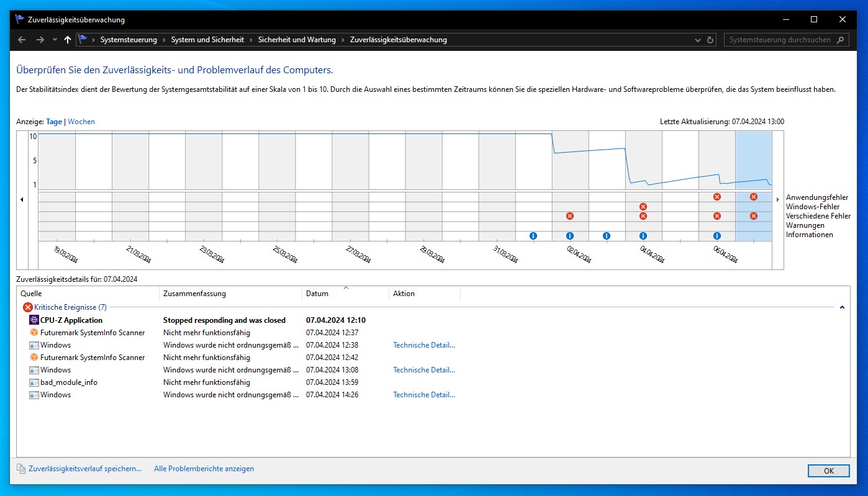This screenshot has height=496, width=868.
Task: Select the Anwendungsfehler red X for 07.04.2024
Action: click(x=754, y=197)
